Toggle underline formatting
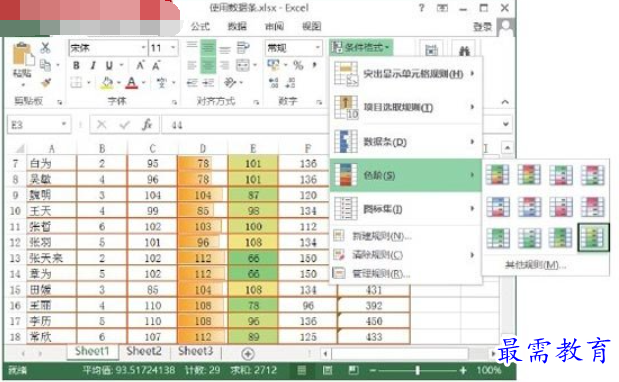619x382 pixels. [109, 66]
